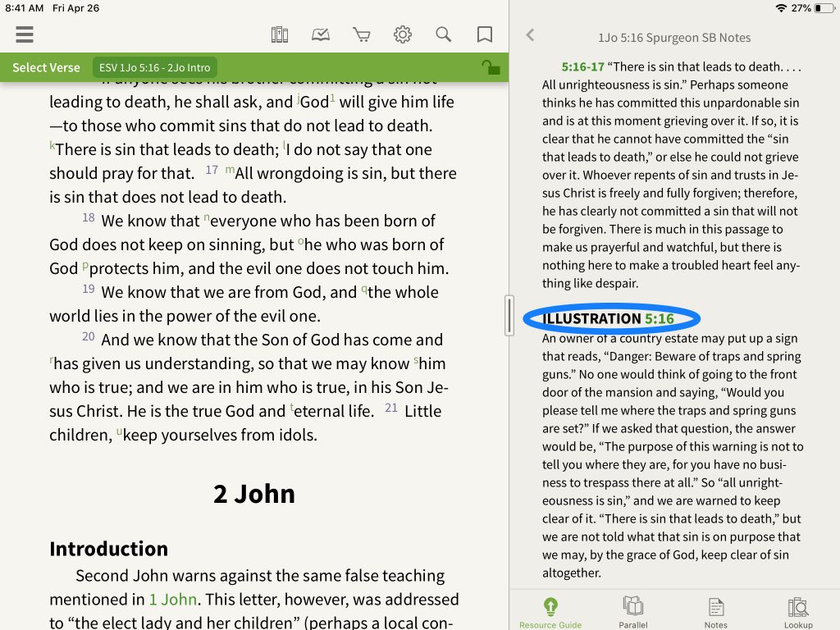840x630 pixels.
Task: Check the Wi-Fi icon in status bar
Action: (x=781, y=8)
